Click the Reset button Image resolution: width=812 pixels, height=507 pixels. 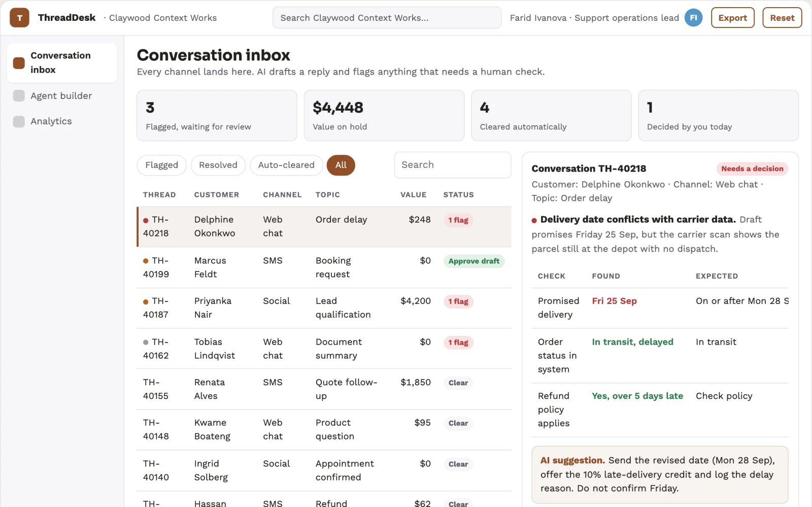(782, 18)
